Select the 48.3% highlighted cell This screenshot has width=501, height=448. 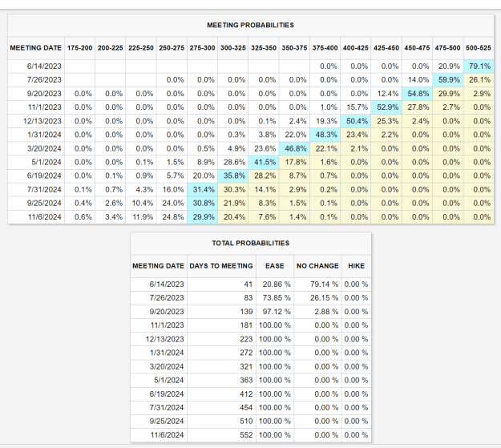[325, 135]
